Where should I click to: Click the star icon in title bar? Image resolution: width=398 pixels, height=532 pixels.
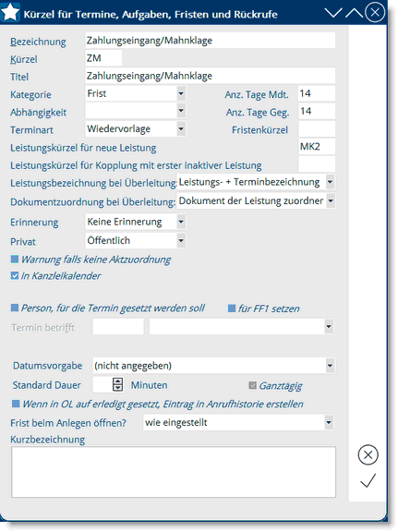(x=10, y=12)
